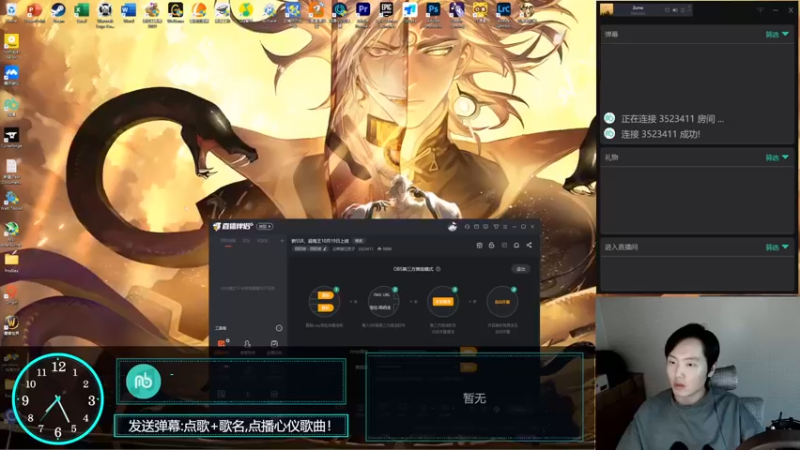
Task: Click the plus button beside sidebar tabs
Action: [x=282, y=240]
